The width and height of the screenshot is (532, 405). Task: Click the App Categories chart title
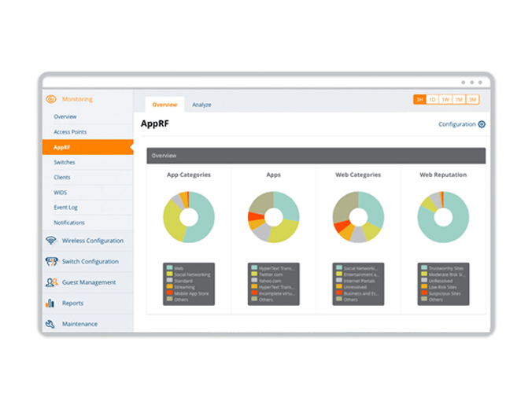[189, 175]
